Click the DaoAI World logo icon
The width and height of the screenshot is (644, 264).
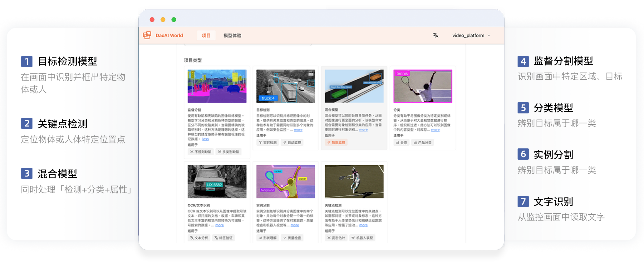click(147, 35)
